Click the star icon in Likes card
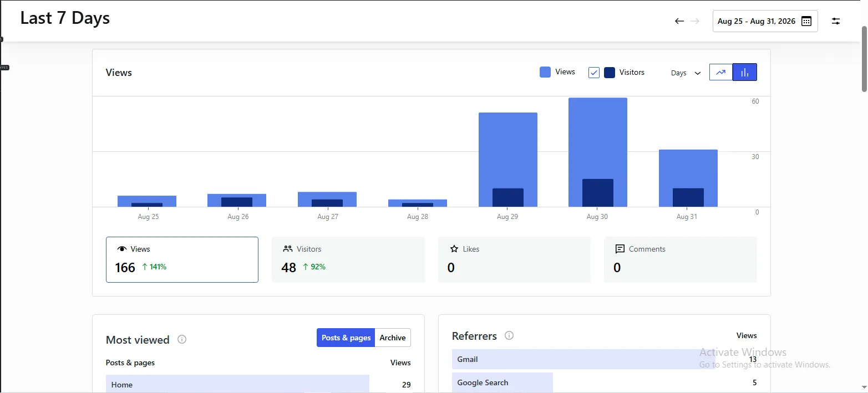This screenshot has width=868, height=393. 454,249
